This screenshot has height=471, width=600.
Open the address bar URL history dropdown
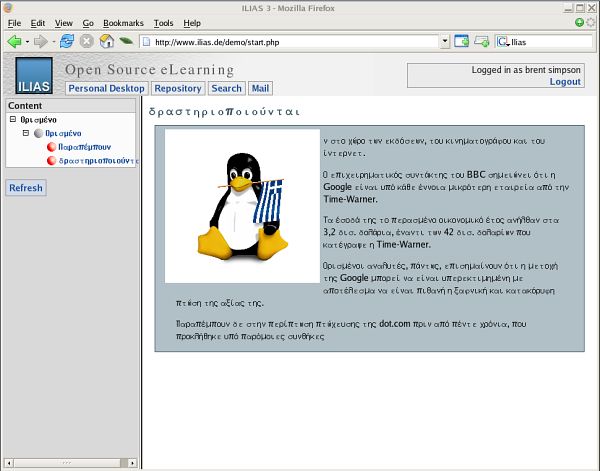[445, 41]
